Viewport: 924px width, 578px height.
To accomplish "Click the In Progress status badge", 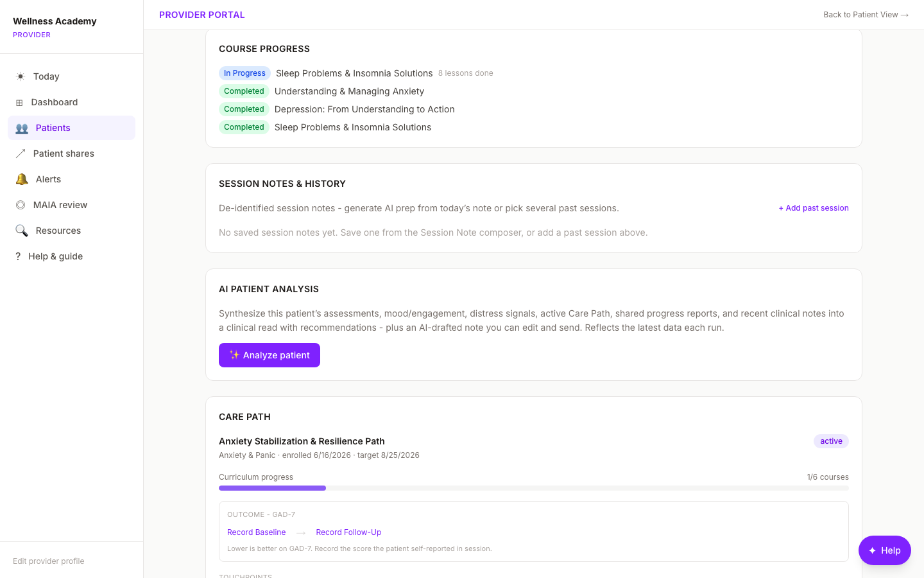I will 244,73.
